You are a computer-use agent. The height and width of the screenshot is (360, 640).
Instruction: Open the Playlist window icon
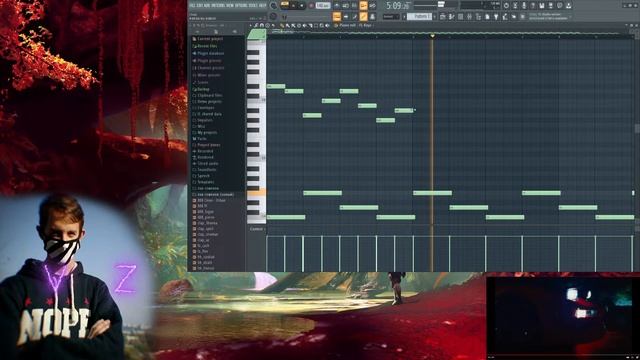pyautogui.click(x=443, y=17)
